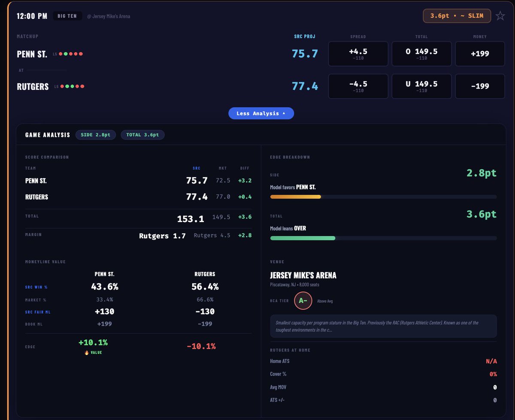
Task: Click the Piscataway, NJ 8,000 seats line
Action: 294,285
